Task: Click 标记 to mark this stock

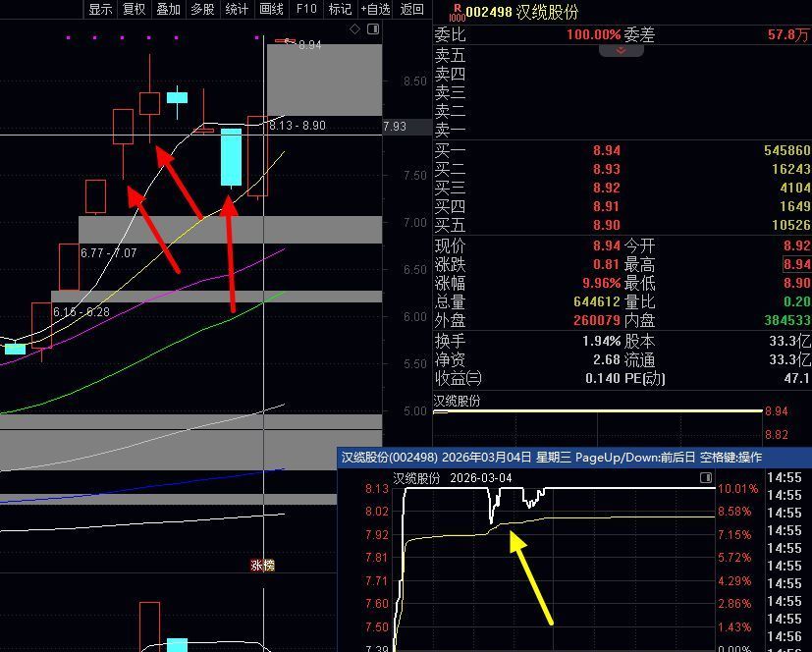Action: point(340,10)
